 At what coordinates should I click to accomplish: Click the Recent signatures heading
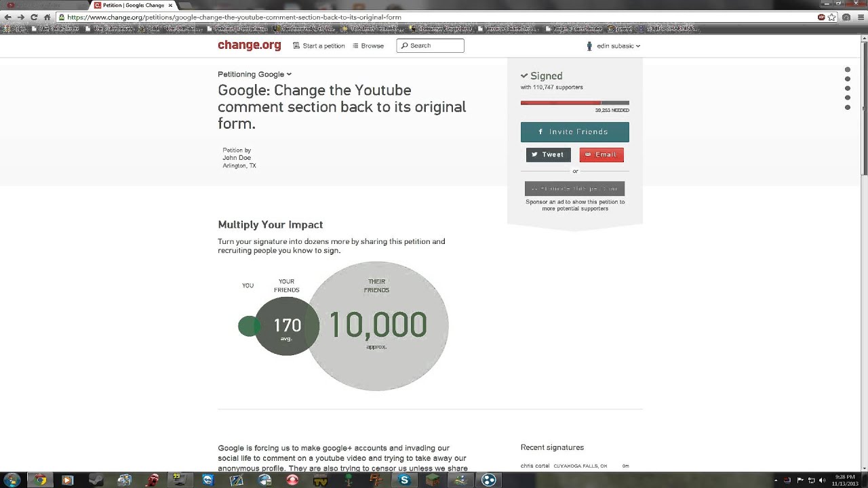552,447
